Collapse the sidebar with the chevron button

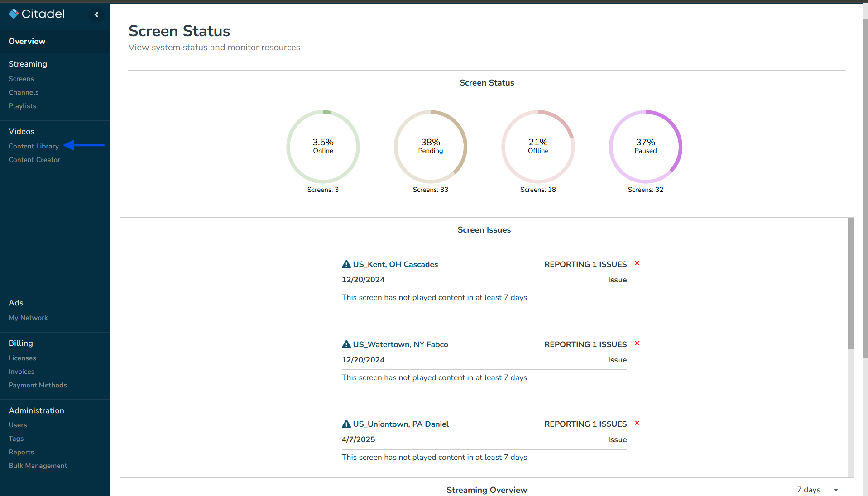coord(96,15)
